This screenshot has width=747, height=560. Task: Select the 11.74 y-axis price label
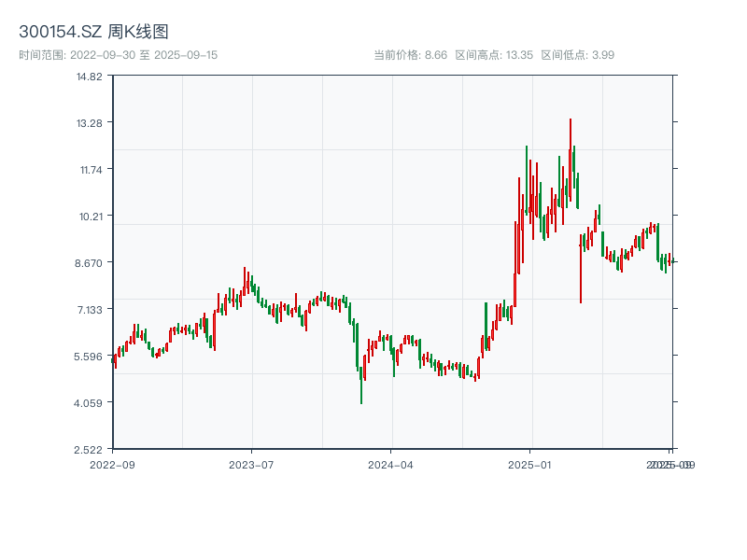pyautogui.click(x=90, y=170)
